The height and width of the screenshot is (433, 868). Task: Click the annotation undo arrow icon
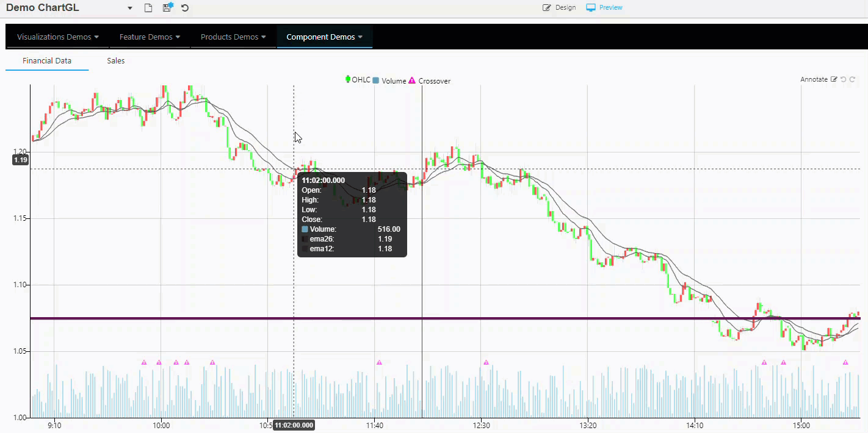click(x=844, y=79)
